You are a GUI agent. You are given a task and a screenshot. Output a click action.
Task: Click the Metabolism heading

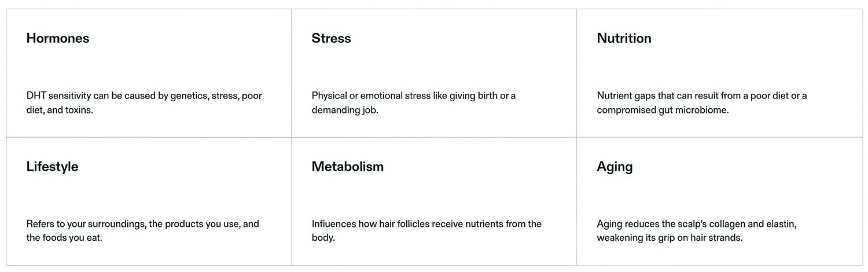(x=347, y=167)
